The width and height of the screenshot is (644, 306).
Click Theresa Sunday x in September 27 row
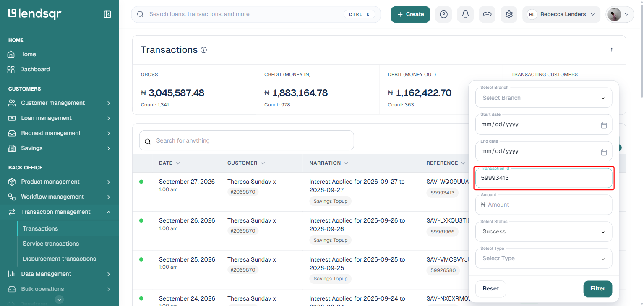(x=252, y=182)
